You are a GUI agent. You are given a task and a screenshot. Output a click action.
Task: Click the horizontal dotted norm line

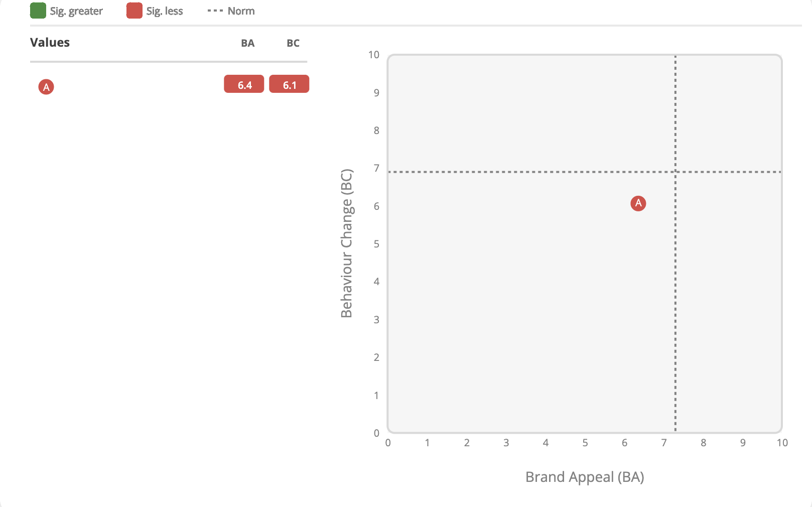502,172
